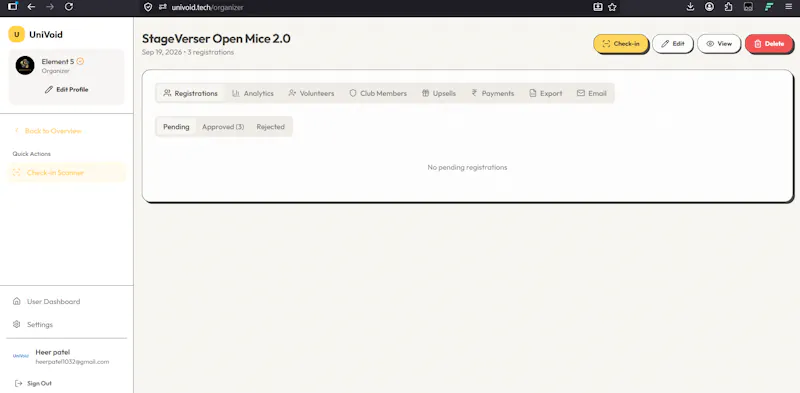
Task: Open the browser hamburger menu
Action: (788, 7)
